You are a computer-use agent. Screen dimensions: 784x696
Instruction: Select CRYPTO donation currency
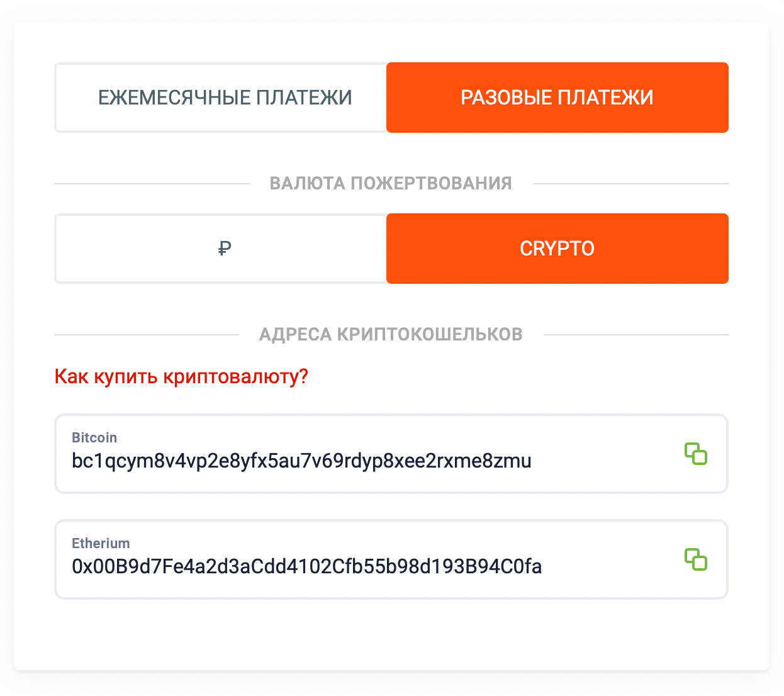[x=557, y=249]
